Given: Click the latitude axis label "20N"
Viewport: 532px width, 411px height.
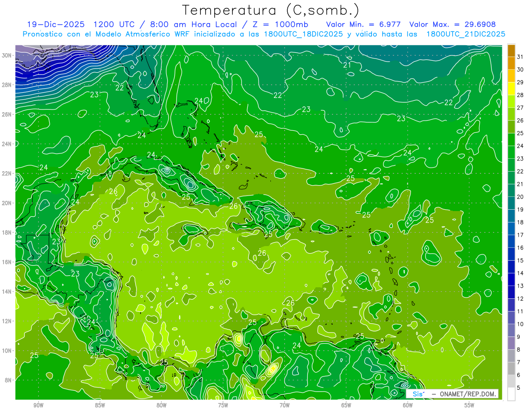Looking at the screenshot, I should 8,203.
